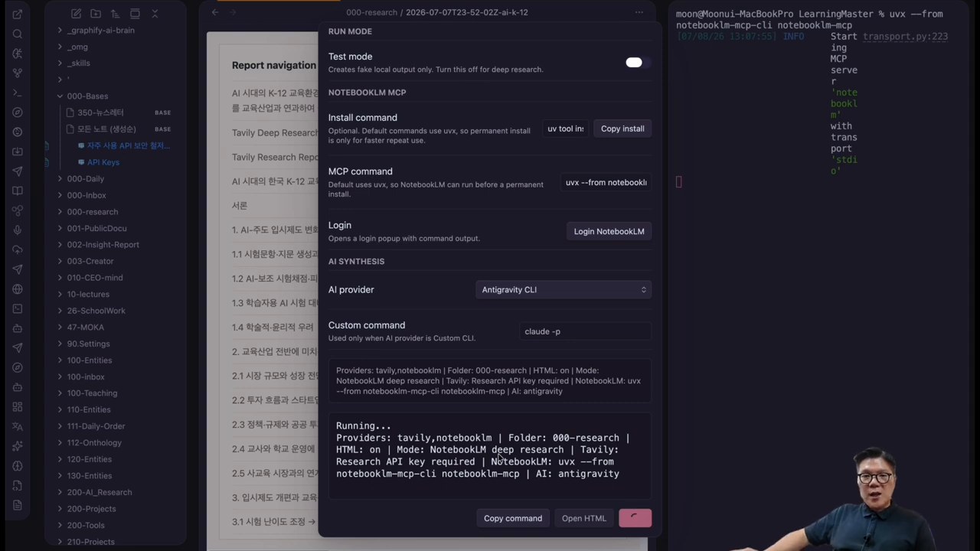980x551 pixels.
Task: Click the globe icon in the ribbon
Action: click(x=18, y=289)
